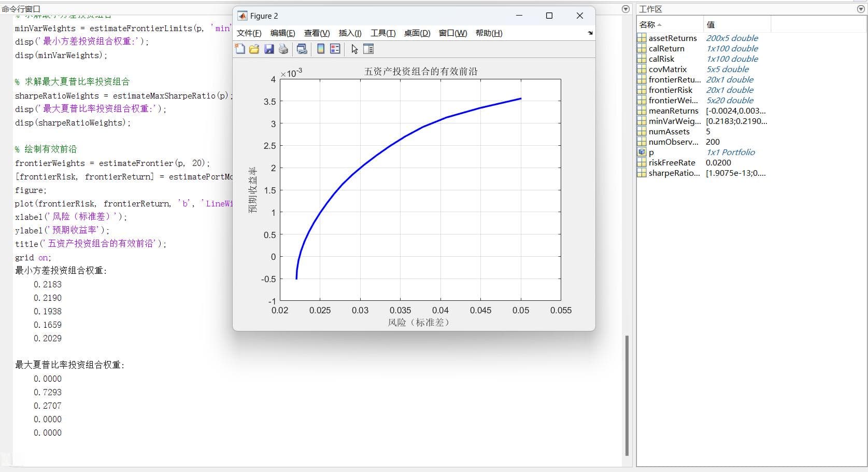This screenshot has height=472, width=868.
Task: Dock Figure 2 using the small arrow icon
Action: (x=590, y=33)
